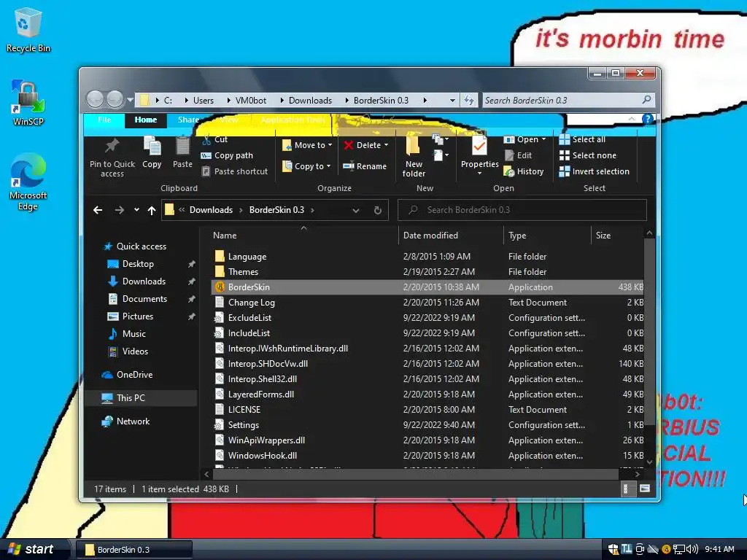Open the Delete dropdown arrow

pos(386,145)
